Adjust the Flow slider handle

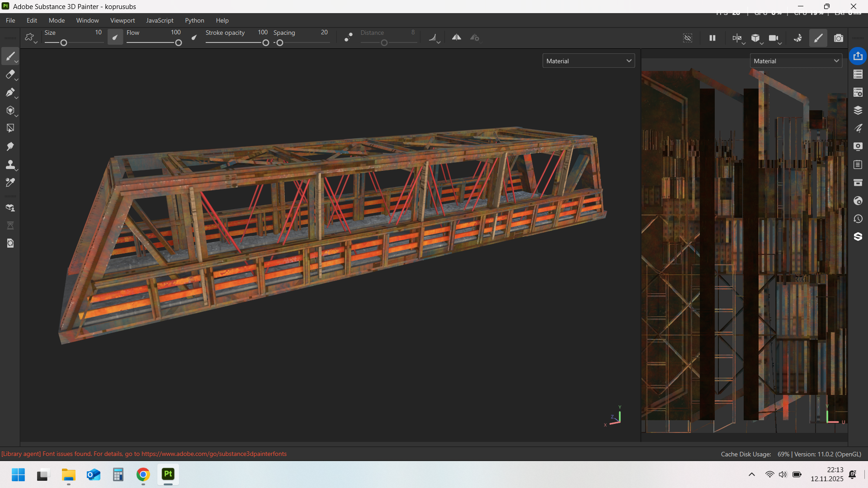[x=179, y=43]
